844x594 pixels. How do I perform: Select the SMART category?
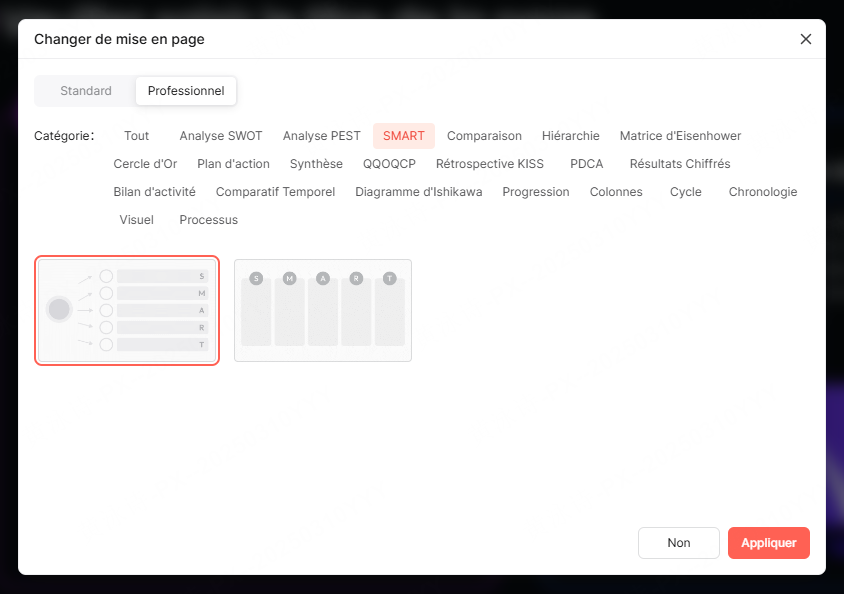(404, 136)
